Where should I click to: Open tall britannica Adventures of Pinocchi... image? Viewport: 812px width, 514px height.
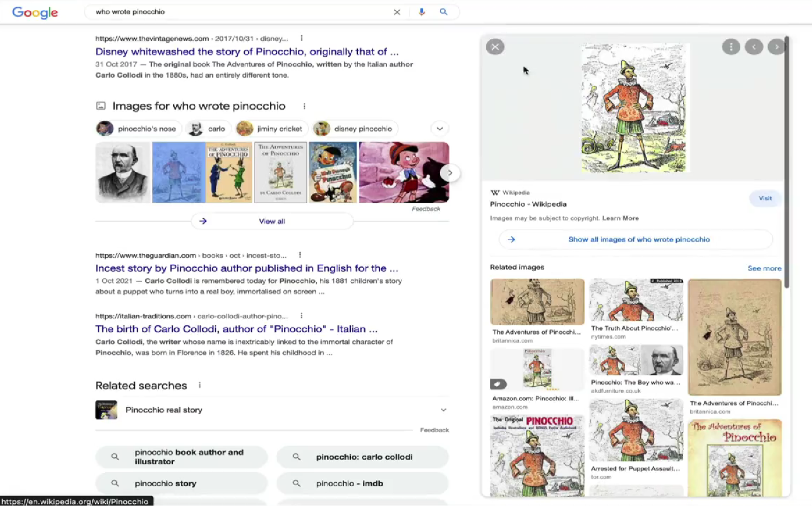click(735, 337)
